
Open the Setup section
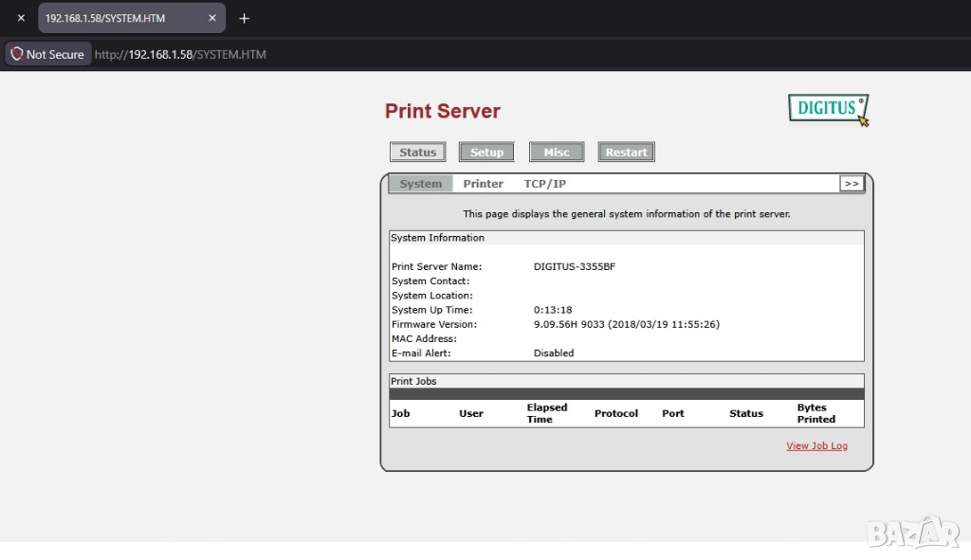[486, 153]
